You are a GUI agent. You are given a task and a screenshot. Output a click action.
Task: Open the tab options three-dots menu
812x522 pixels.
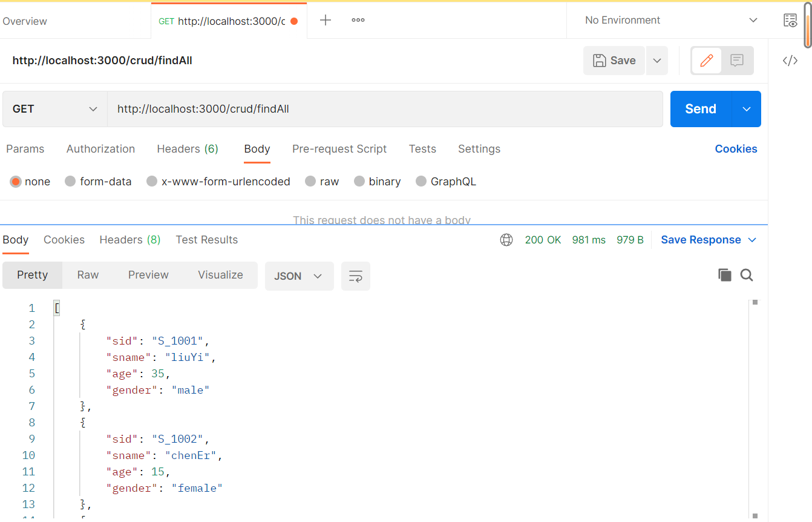click(358, 20)
